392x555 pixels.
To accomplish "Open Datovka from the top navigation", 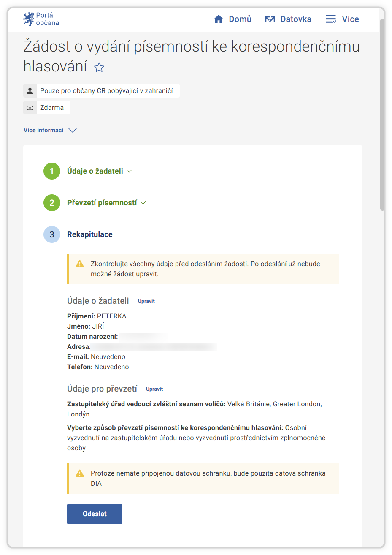I will 295,19.
